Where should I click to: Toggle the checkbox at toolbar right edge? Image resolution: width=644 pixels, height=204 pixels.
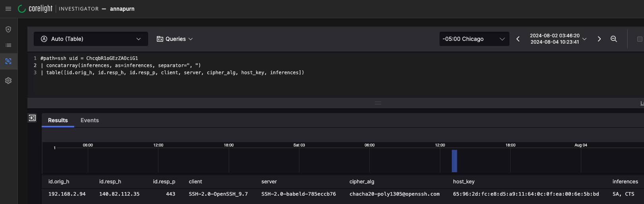[639, 39]
